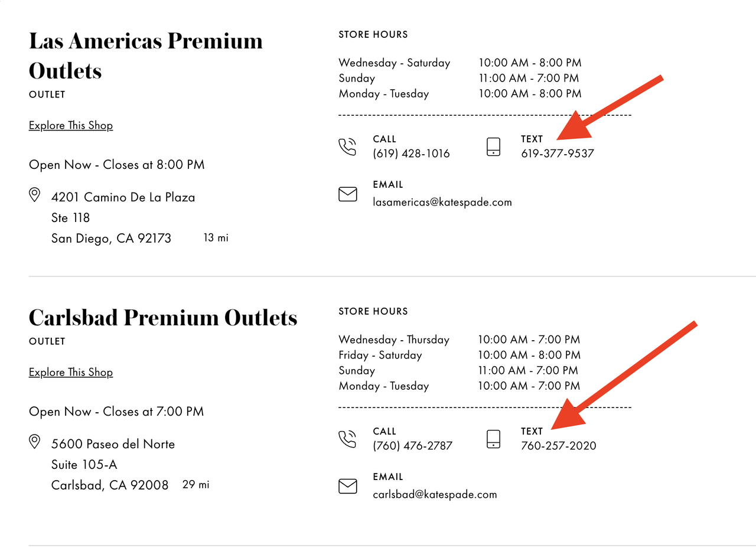Click the map pin icon beside 4201 Camino De La Plaza
Screen dimensions: 756x558
[35, 195]
